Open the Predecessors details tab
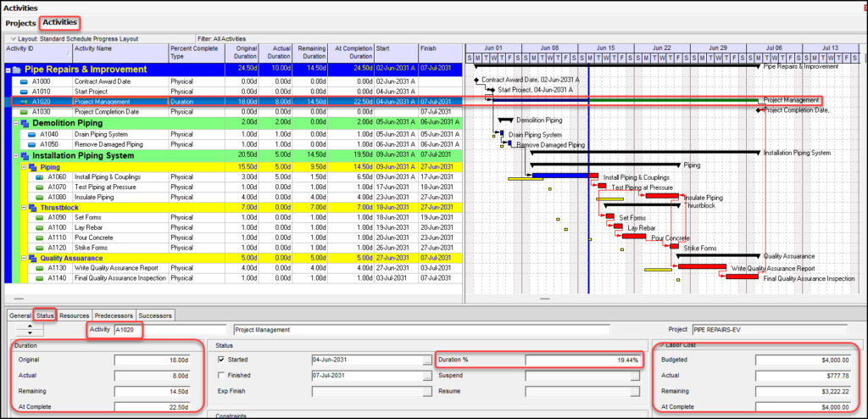868x419 pixels. (114, 316)
